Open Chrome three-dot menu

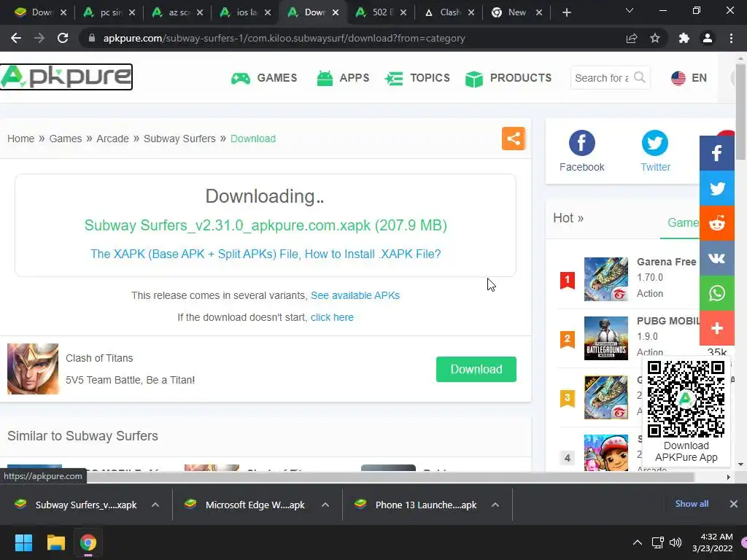731,38
